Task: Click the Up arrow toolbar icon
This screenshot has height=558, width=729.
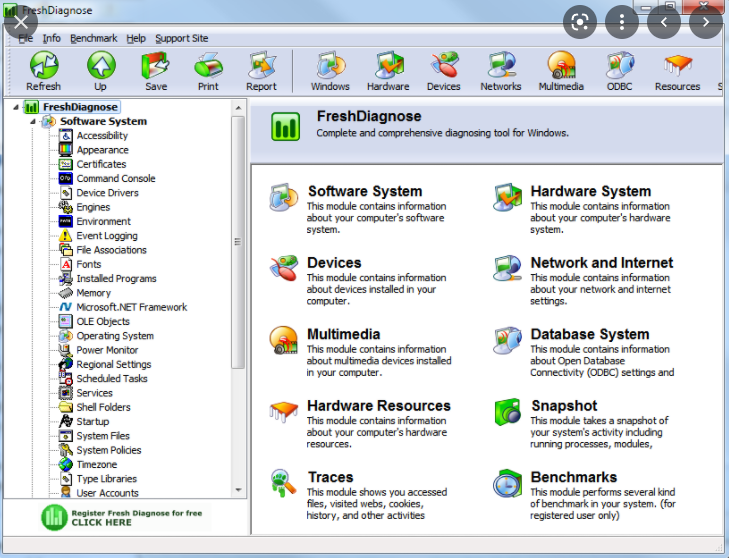Action: pos(101,65)
